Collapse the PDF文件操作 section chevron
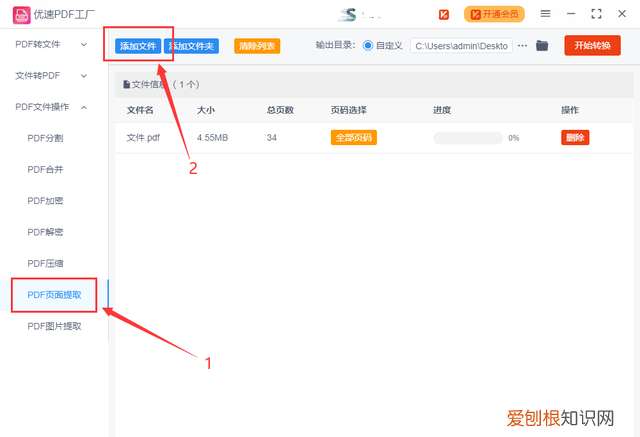 tap(84, 107)
